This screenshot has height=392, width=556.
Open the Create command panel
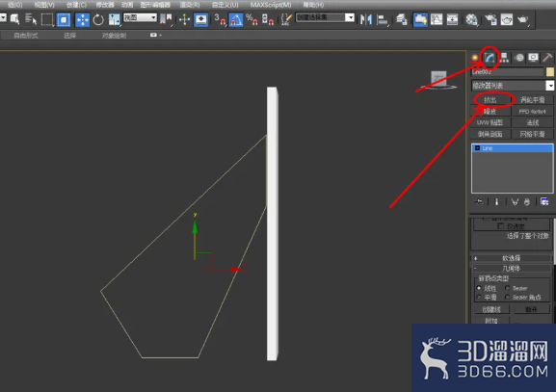tap(475, 58)
